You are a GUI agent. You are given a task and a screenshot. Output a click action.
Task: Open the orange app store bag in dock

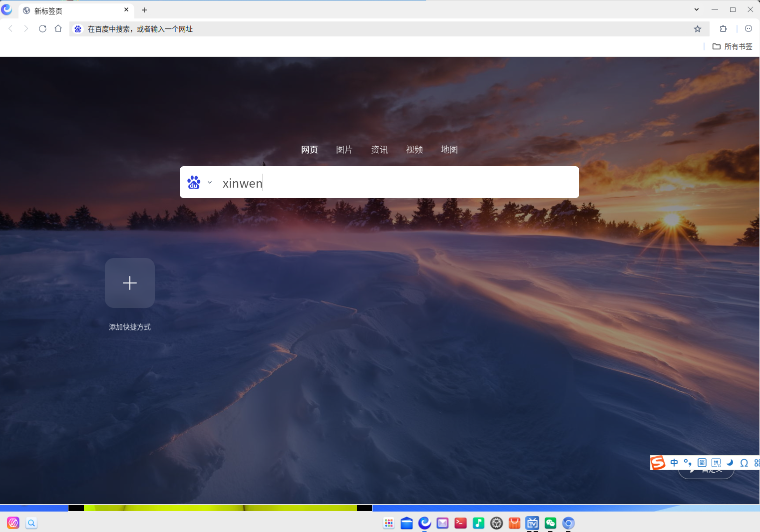tap(515, 523)
